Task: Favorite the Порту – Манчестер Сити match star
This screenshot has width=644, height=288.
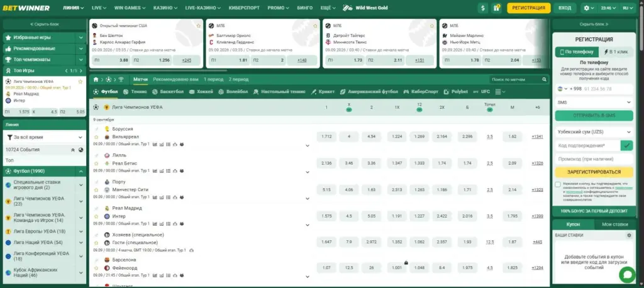Action: point(96,190)
